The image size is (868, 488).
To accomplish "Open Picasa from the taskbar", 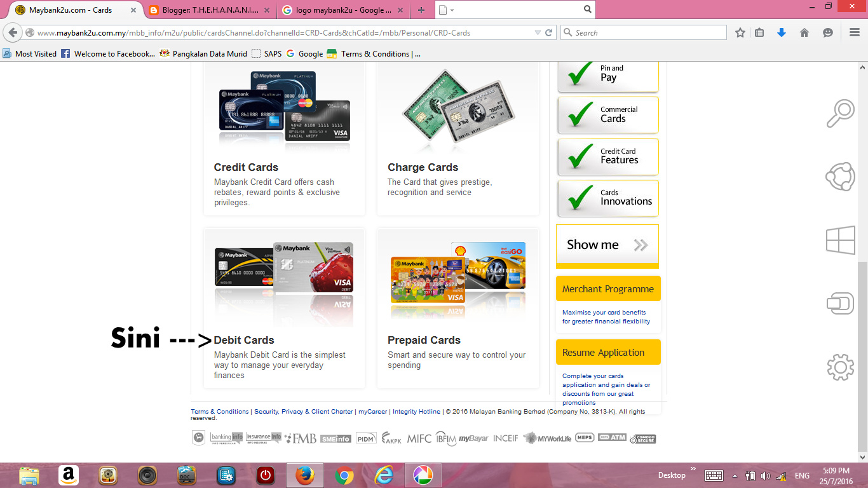I will pyautogui.click(x=423, y=475).
